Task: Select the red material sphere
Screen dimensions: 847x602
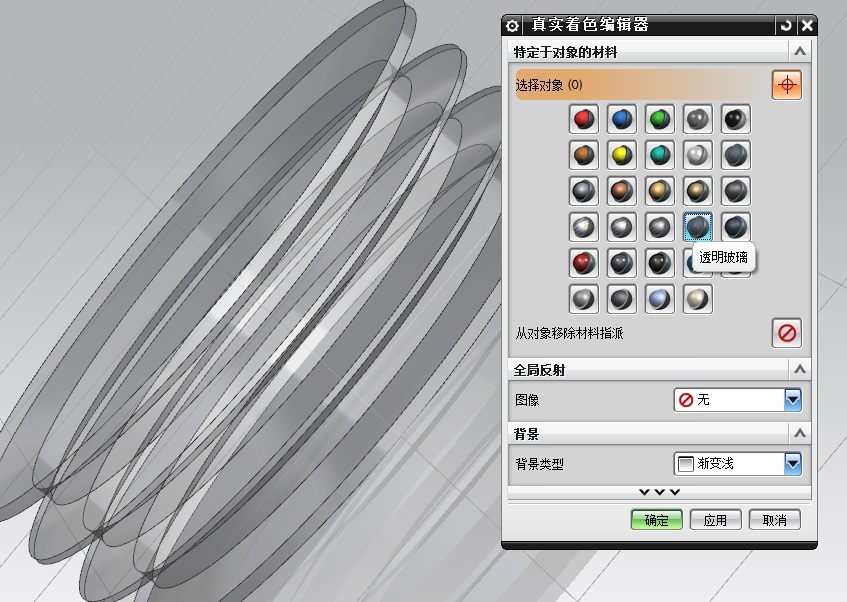Action: pyautogui.click(x=583, y=118)
